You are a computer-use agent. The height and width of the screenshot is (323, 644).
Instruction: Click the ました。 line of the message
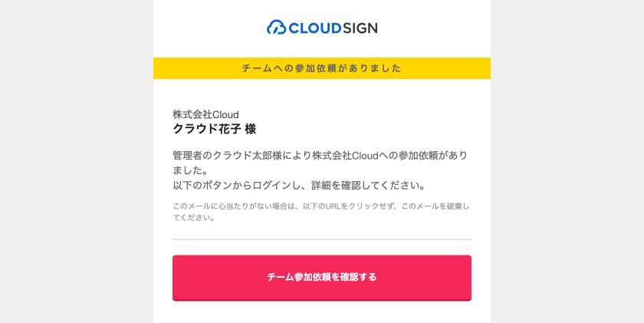tap(189, 170)
